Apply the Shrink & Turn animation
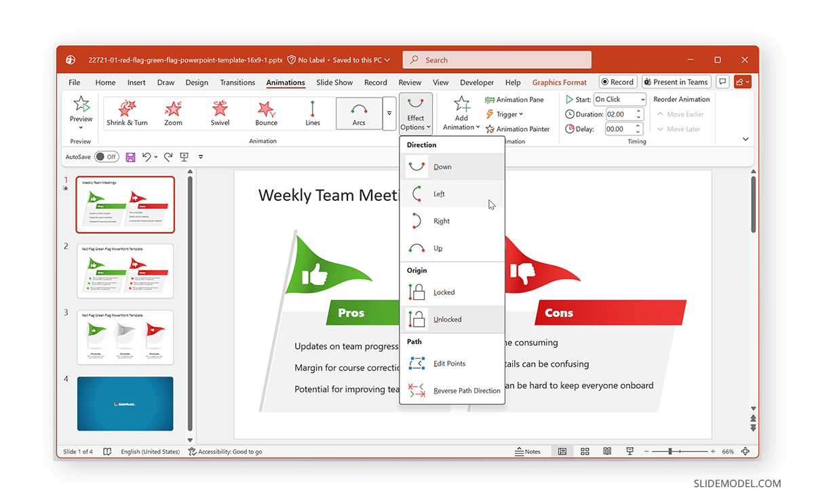Image resolution: width=814 pixels, height=504 pixels. tap(127, 113)
